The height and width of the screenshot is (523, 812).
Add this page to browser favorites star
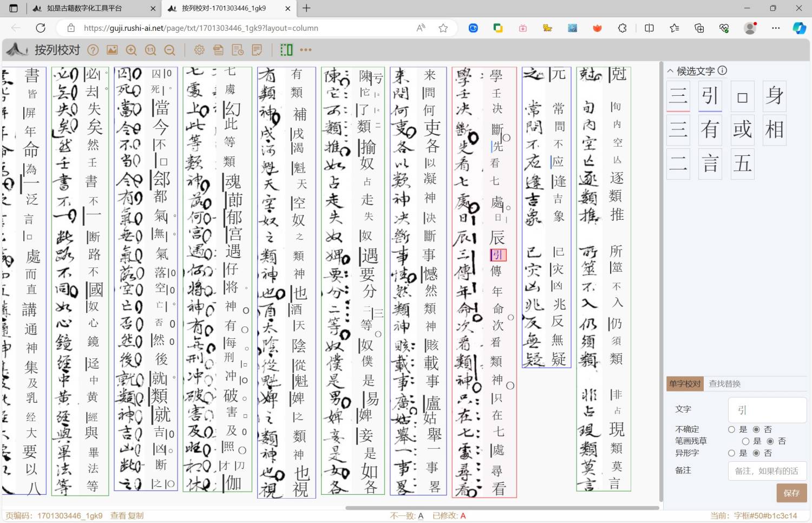[443, 28]
